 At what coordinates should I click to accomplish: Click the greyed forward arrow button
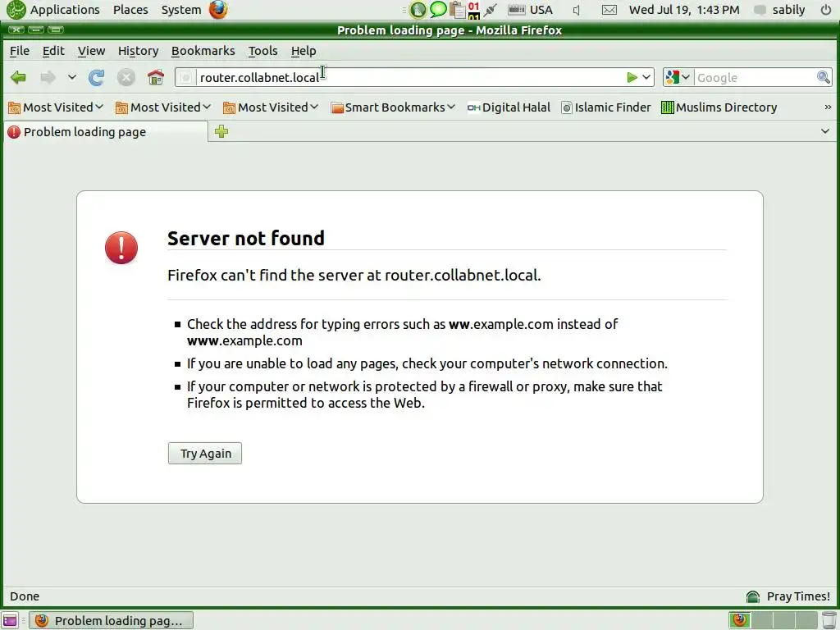click(48, 78)
